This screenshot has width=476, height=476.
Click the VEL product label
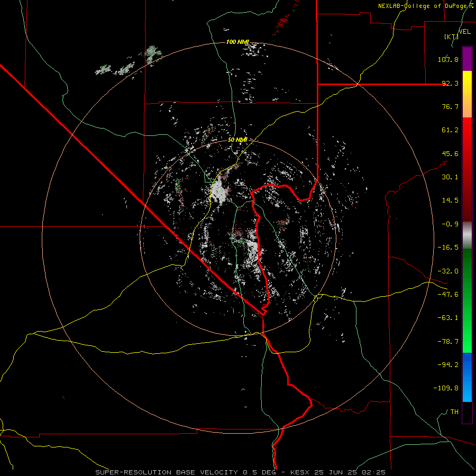pyautogui.click(x=465, y=32)
